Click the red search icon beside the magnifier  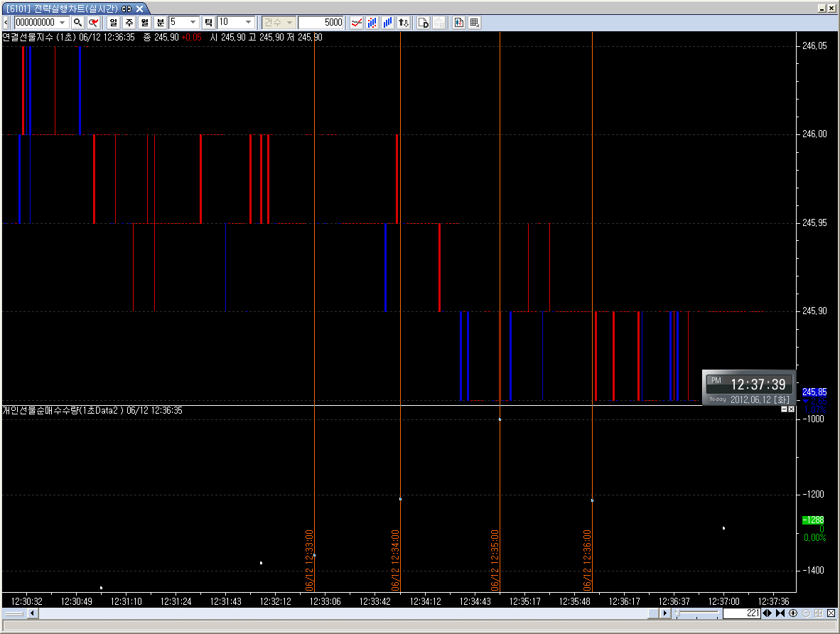[93, 22]
